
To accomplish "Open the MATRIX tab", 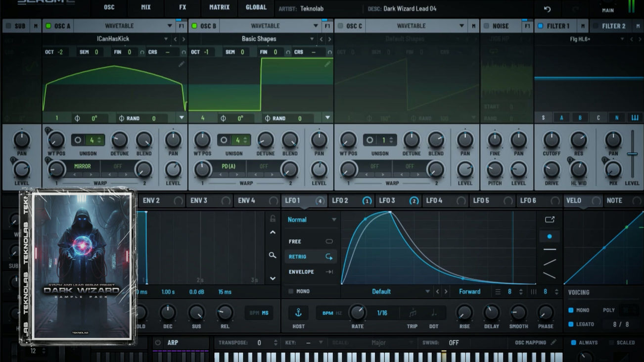I will click(x=219, y=7).
